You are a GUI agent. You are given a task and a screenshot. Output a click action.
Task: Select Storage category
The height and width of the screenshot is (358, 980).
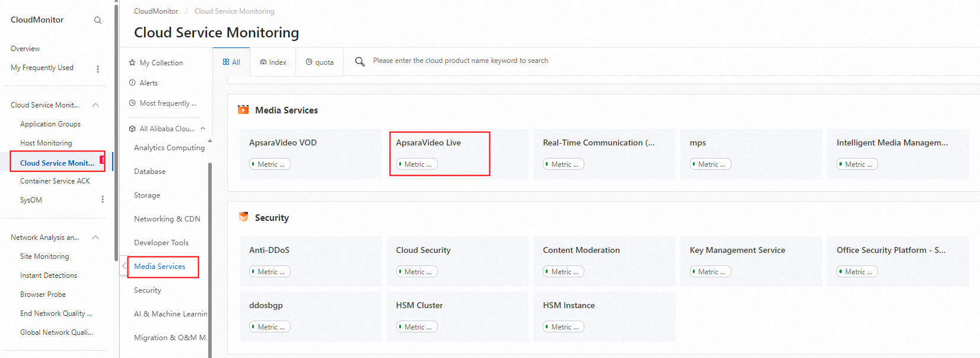click(x=147, y=195)
